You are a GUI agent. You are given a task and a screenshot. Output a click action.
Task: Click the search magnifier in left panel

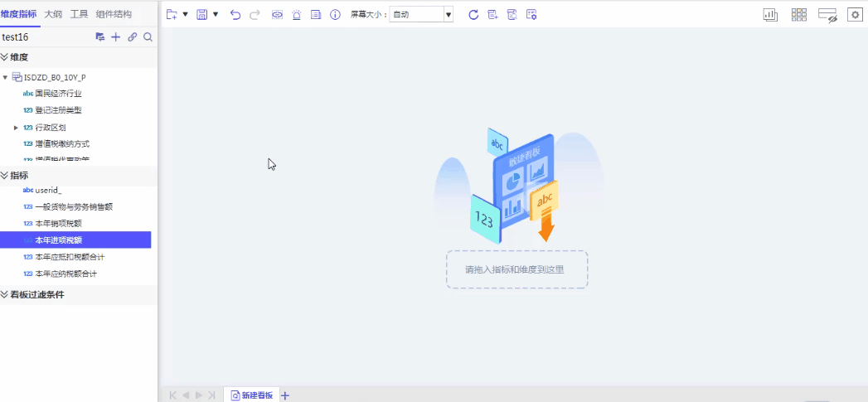pyautogui.click(x=148, y=37)
